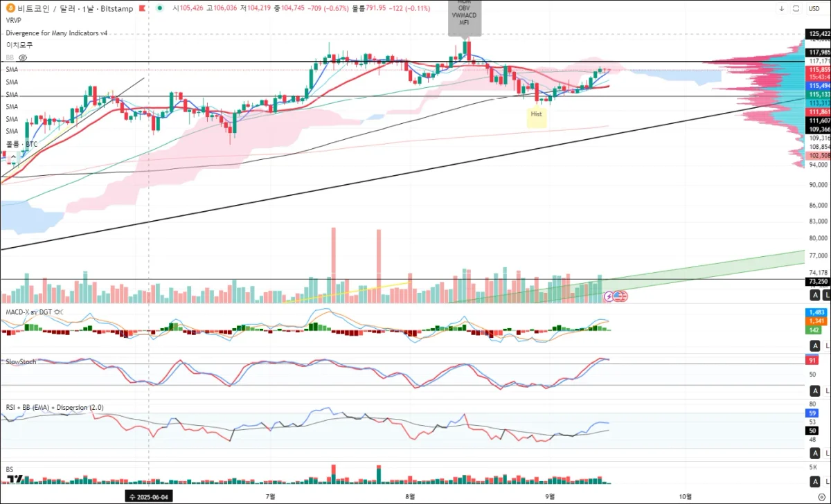
Task: Toggle auto scale A on MACD-X pane
Action: (x=816, y=345)
